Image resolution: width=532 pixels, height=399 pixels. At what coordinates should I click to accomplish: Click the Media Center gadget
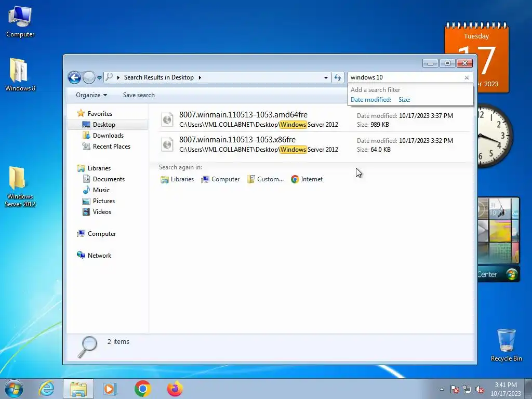point(498,274)
